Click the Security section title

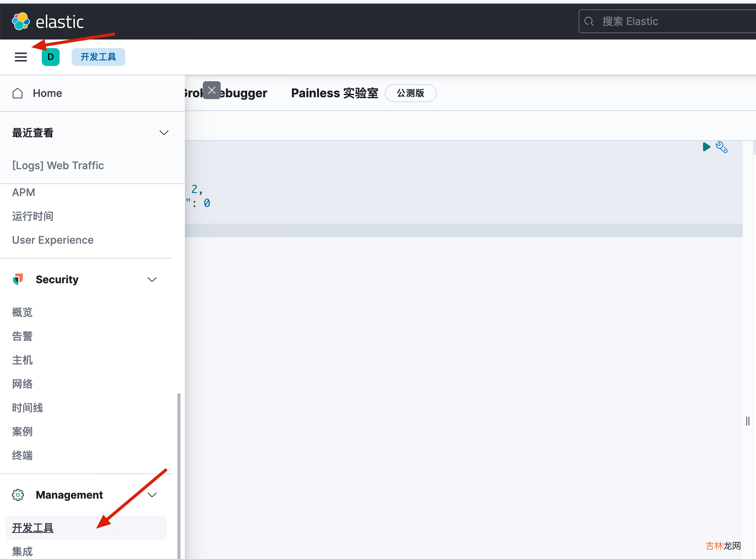coord(57,279)
